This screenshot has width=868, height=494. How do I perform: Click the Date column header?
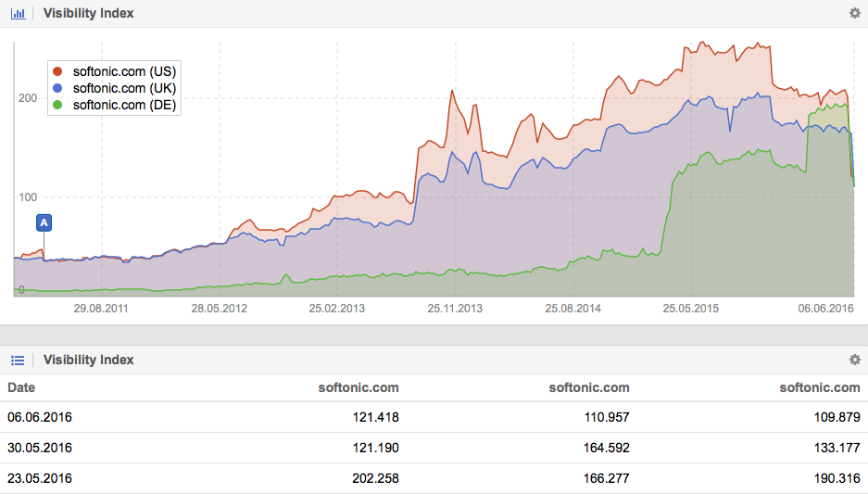(x=21, y=387)
